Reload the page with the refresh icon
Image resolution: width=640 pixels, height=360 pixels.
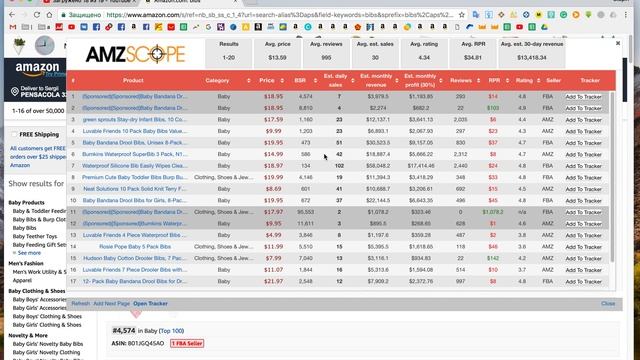click(x=37, y=15)
